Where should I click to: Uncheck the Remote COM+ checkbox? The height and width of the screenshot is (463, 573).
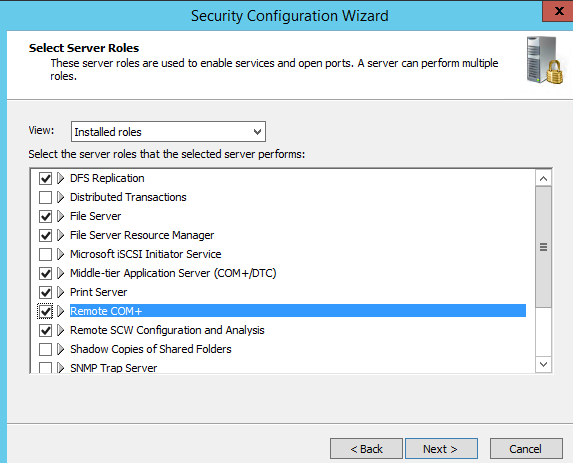pyautogui.click(x=45, y=311)
